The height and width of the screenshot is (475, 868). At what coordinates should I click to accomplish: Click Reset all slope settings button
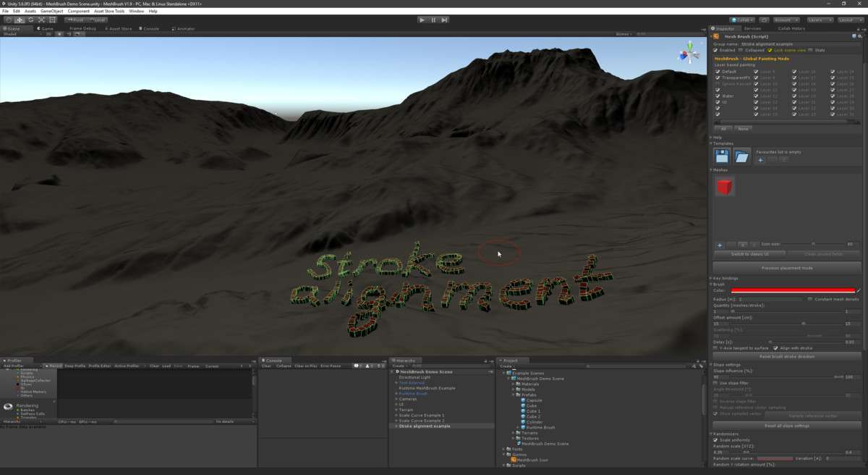(x=787, y=426)
